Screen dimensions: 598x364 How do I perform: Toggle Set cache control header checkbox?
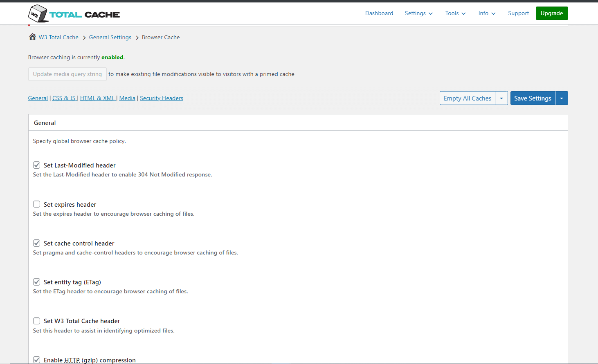[37, 243]
